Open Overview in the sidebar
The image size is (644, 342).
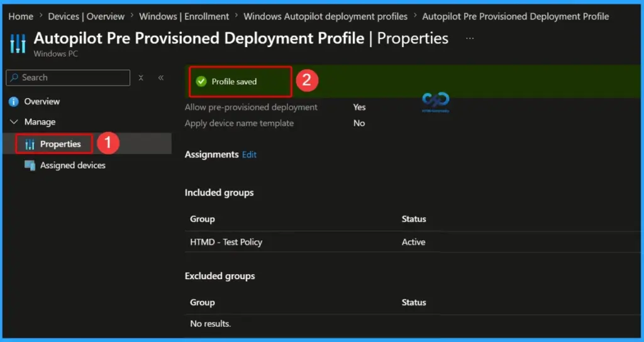(42, 101)
